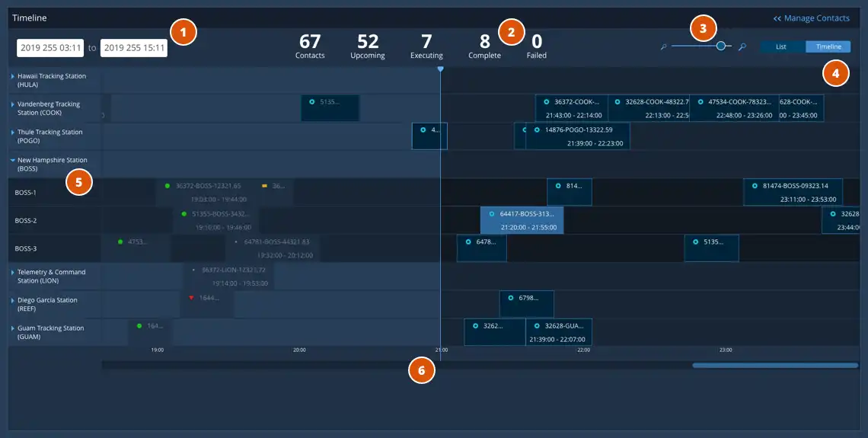Click the 19:00 time axis label
868x438 pixels.
(x=158, y=350)
